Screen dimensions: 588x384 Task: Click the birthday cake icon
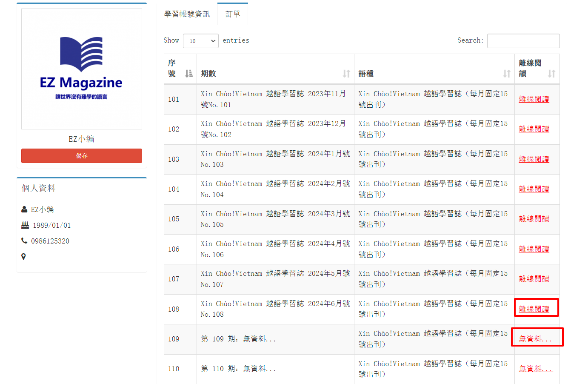tap(25, 225)
